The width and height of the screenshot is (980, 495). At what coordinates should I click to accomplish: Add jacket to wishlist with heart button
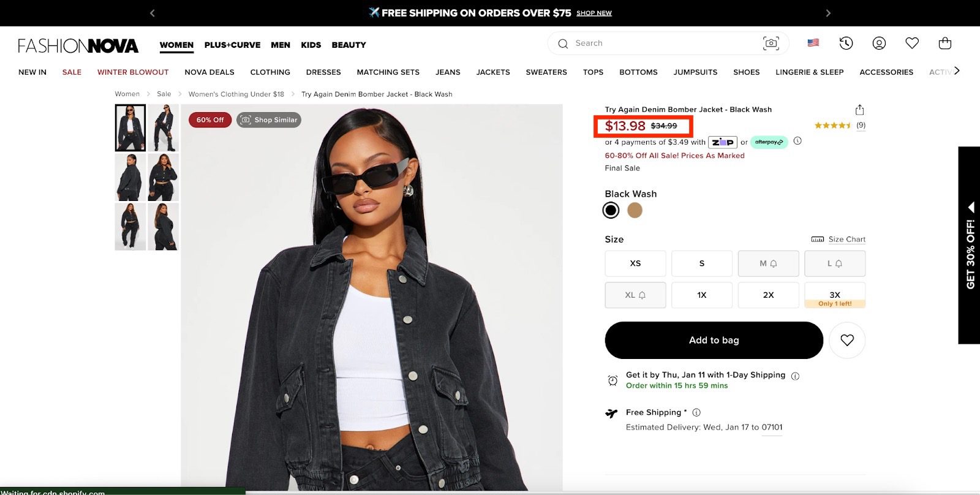(x=846, y=340)
